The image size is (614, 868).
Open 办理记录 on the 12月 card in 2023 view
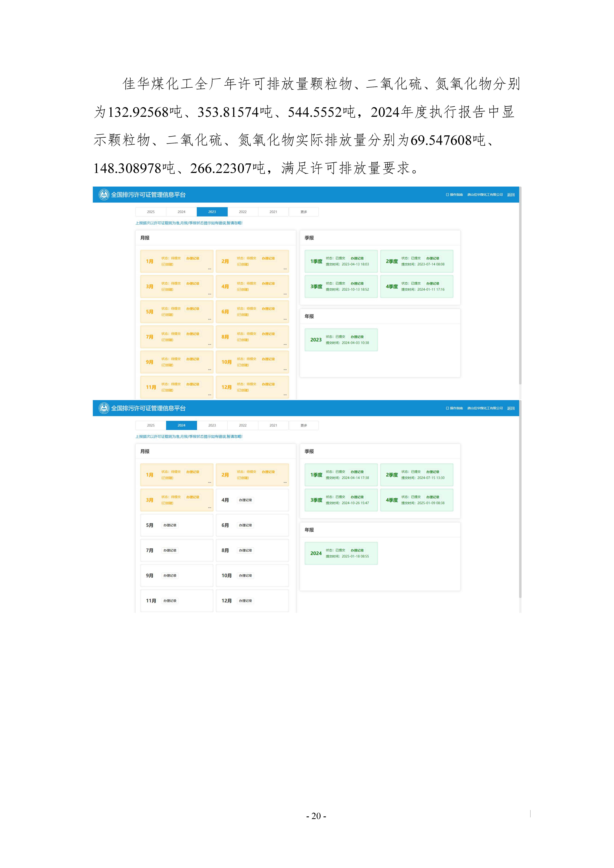pyautogui.click(x=269, y=384)
